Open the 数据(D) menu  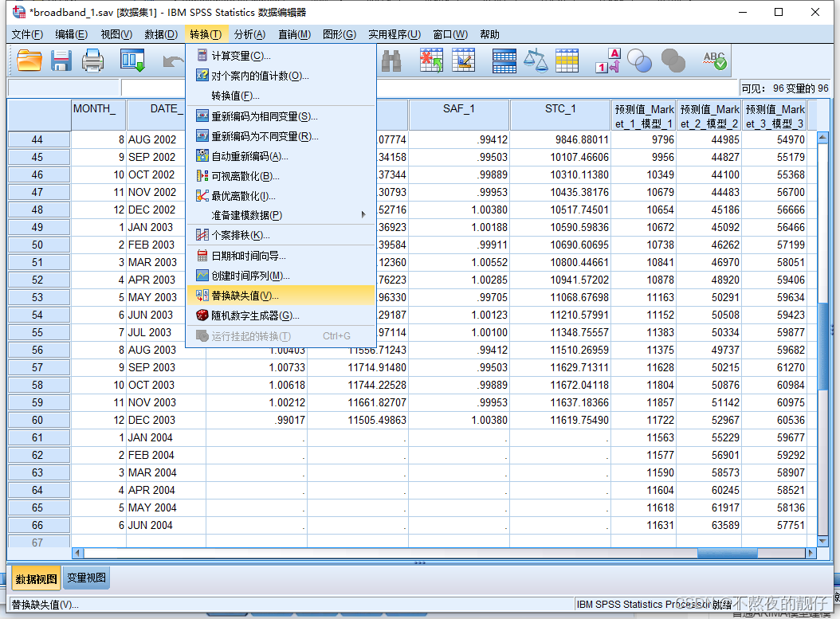point(161,34)
